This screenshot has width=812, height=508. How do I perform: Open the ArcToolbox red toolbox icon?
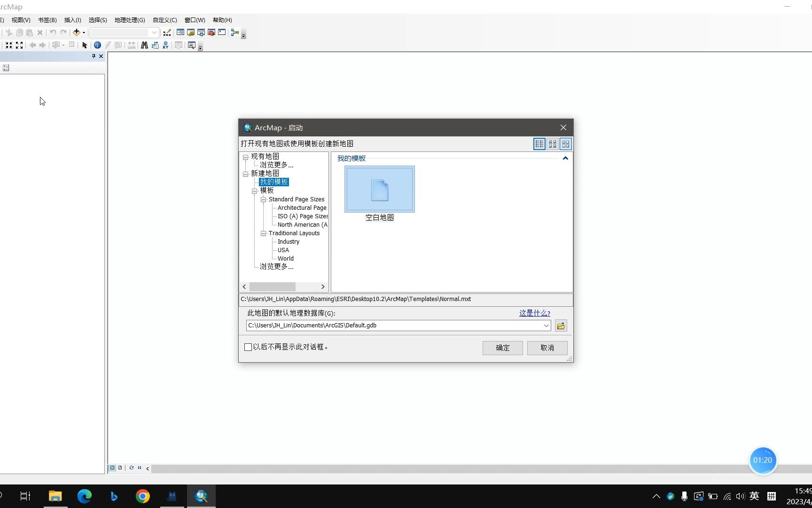pos(211,32)
